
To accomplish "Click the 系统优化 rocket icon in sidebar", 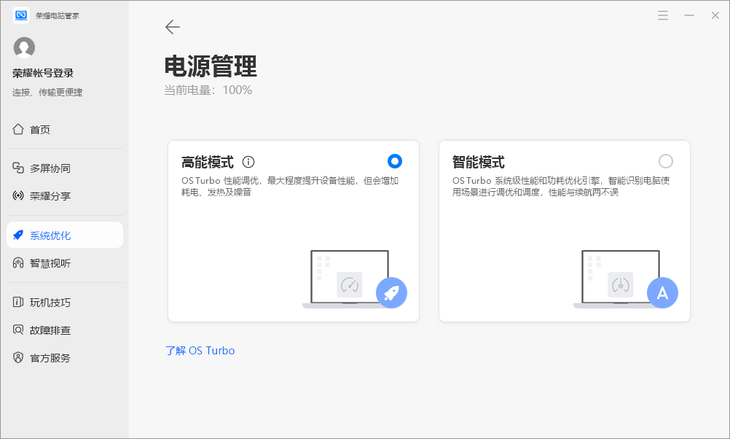I will 18,235.
